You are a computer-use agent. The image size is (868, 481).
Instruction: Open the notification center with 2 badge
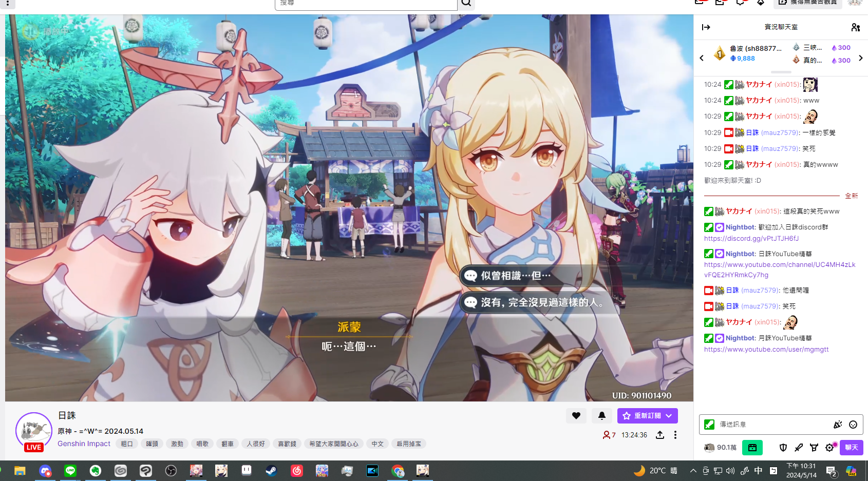(x=832, y=471)
